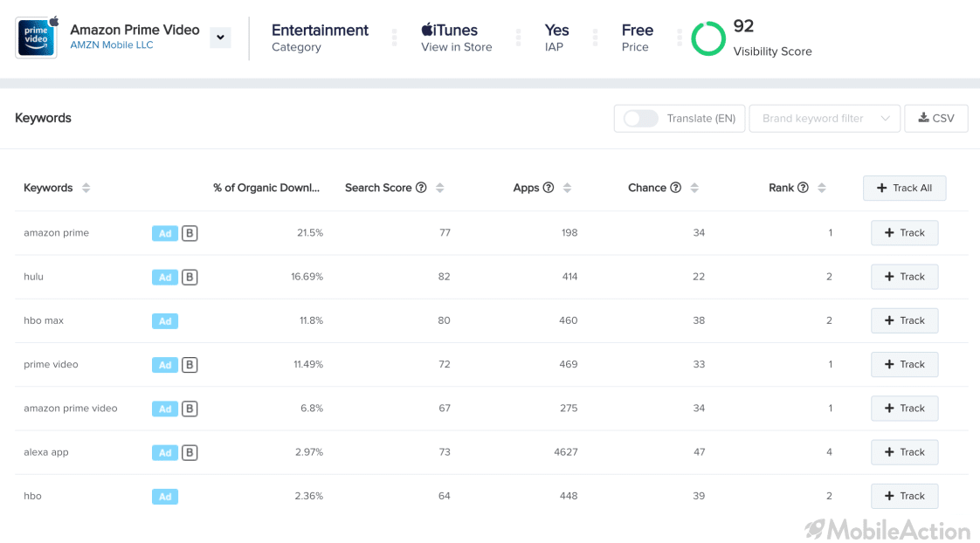The height and width of the screenshot is (543, 980).
Task: Sort by Search Score column arrows
Action: pyautogui.click(x=440, y=188)
